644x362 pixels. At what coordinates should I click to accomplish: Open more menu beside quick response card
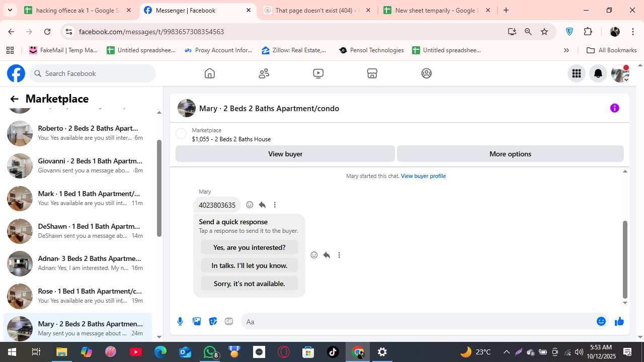[339, 255]
